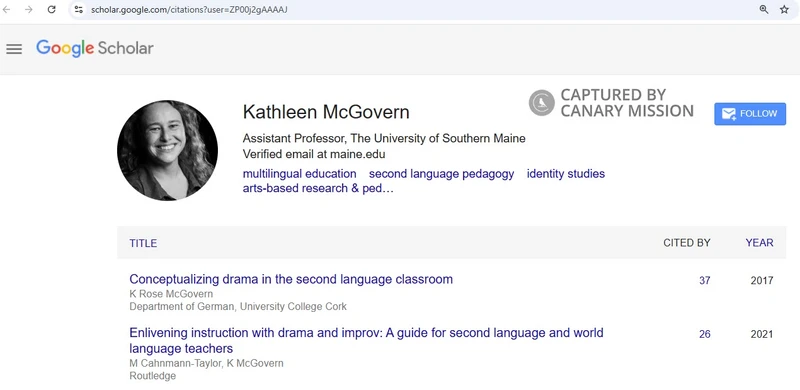
Task: View the 26 citations count
Action: (705, 334)
